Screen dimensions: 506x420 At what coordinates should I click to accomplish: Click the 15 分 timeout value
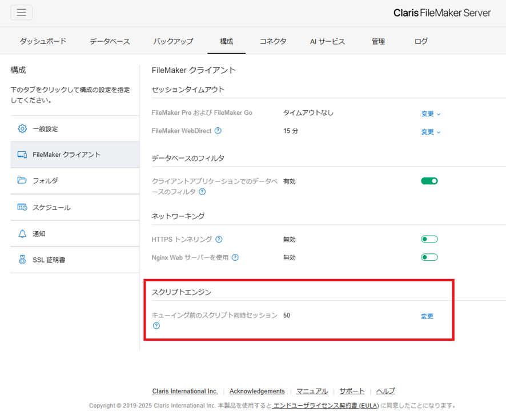click(x=291, y=131)
